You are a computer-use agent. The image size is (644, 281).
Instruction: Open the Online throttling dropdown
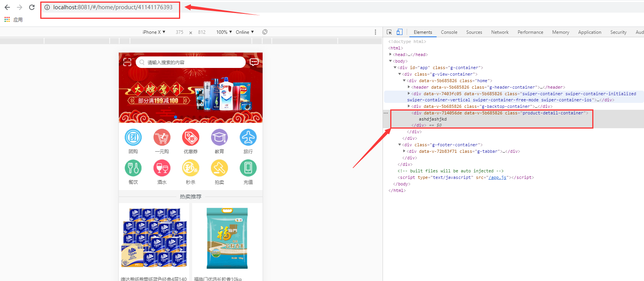245,32
